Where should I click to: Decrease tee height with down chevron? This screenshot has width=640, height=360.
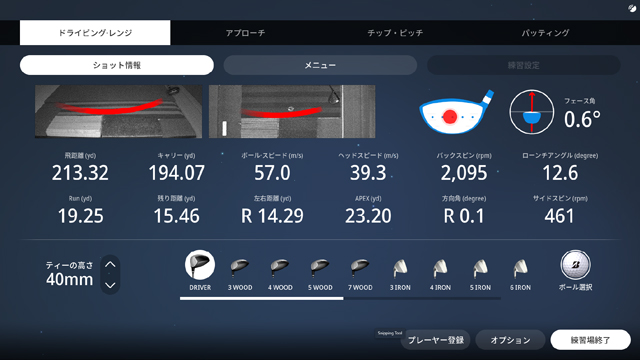tap(110, 285)
